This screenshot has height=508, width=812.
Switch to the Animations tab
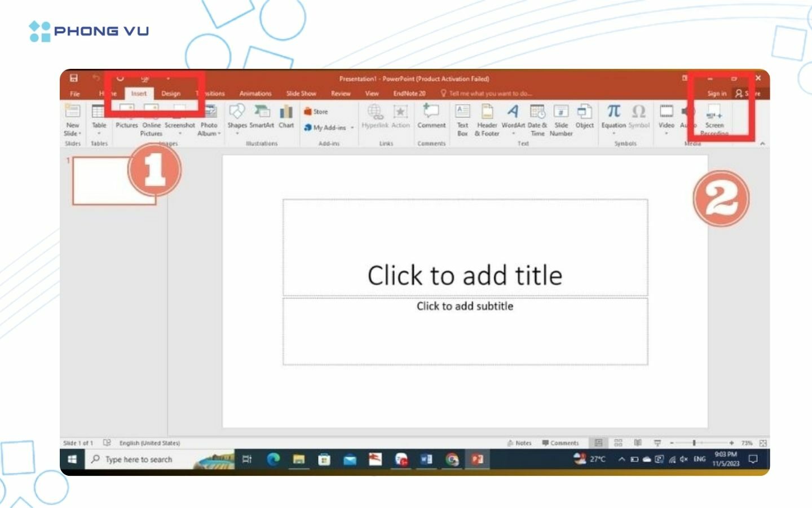(x=255, y=94)
